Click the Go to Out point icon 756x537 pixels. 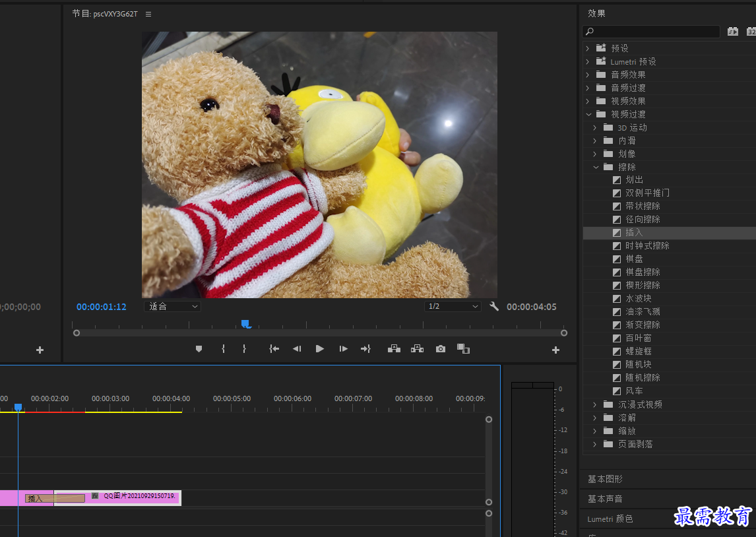click(x=366, y=349)
